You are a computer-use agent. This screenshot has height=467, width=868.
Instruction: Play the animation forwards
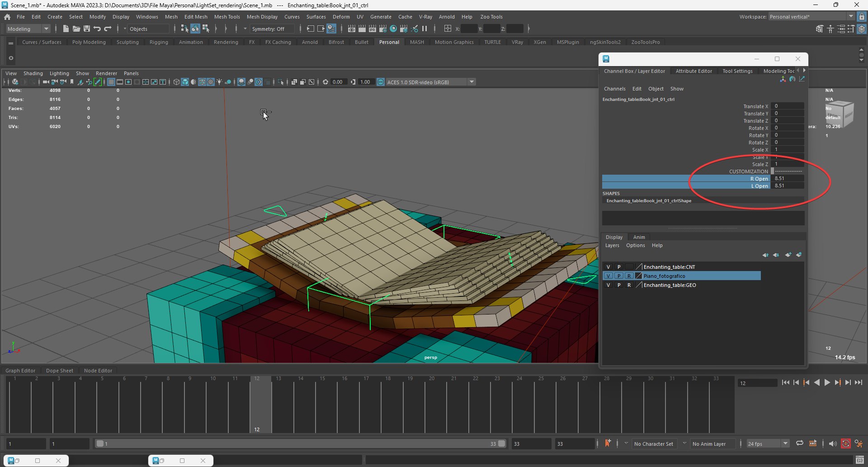827,383
